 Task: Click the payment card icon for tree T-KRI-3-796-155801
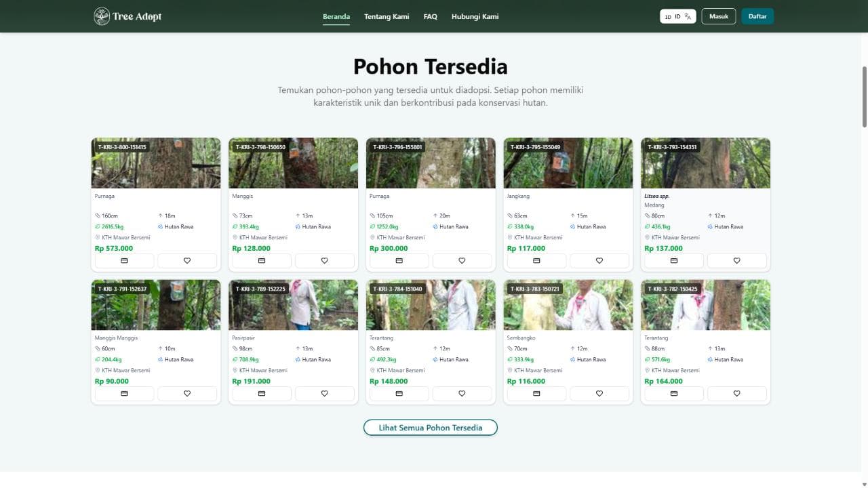(x=399, y=260)
